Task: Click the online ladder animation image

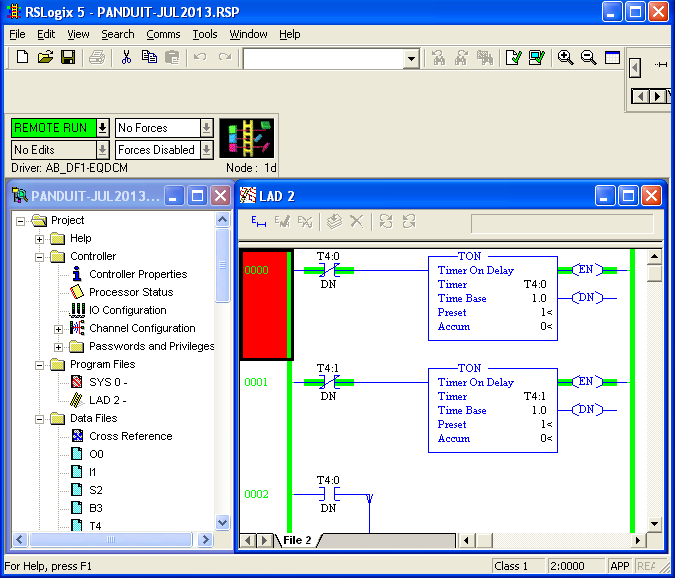Action: click(x=247, y=138)
